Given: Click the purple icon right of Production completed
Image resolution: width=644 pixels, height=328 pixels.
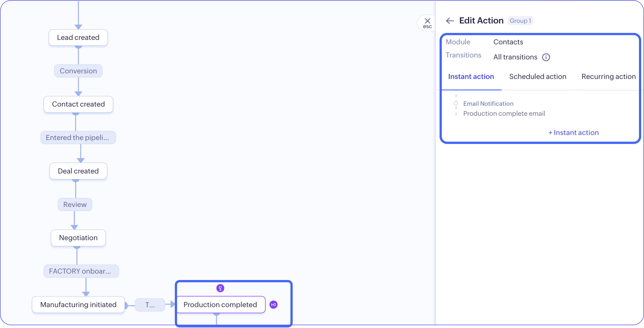Looking at the screenshot, I should point(273,305).
